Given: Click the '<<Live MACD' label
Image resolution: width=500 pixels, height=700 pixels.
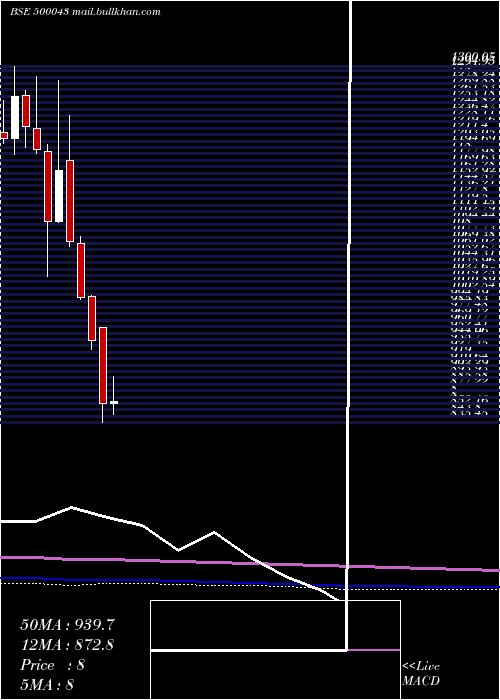Looking at the screenshot, I should coord(421,674).
